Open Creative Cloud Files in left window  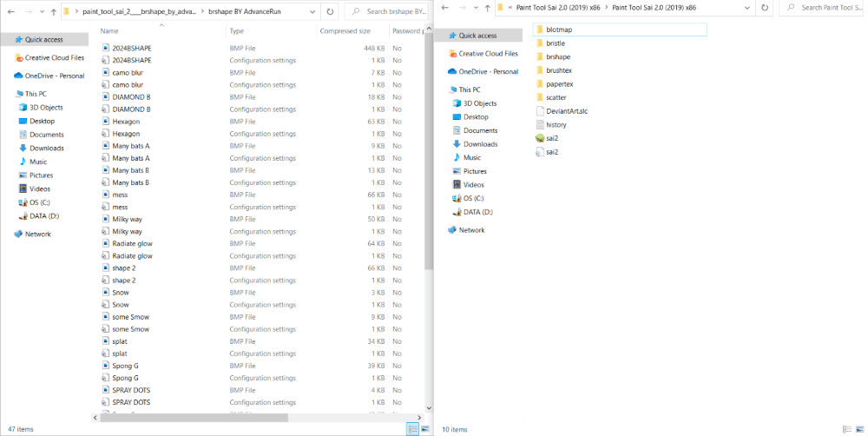pos(54,57)
